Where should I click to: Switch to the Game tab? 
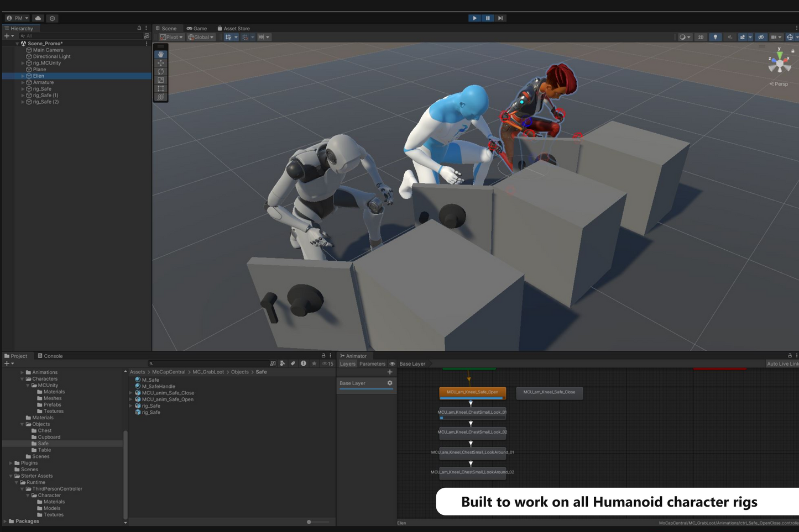(197, 28)
